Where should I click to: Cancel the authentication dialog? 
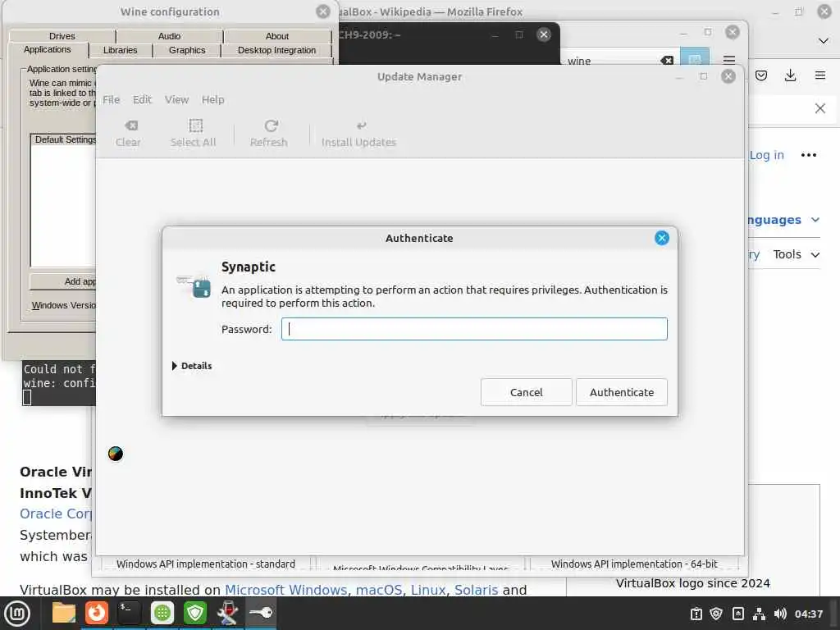click(526, 392)
